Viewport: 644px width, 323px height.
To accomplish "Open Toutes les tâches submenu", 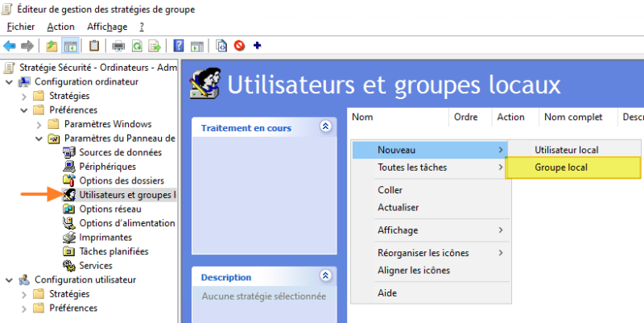I will (x=430, y=168).
